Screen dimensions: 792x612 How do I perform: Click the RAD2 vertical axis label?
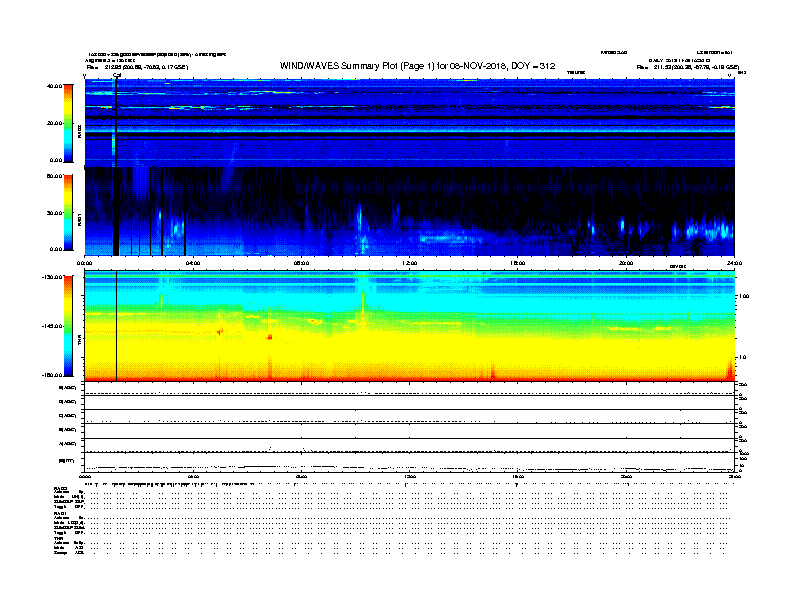pos(79,132)
